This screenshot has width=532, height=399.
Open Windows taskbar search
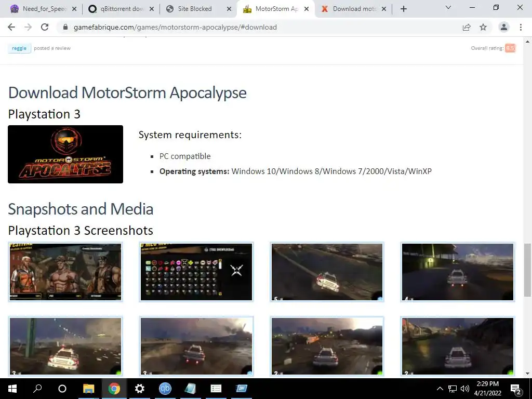37,389
